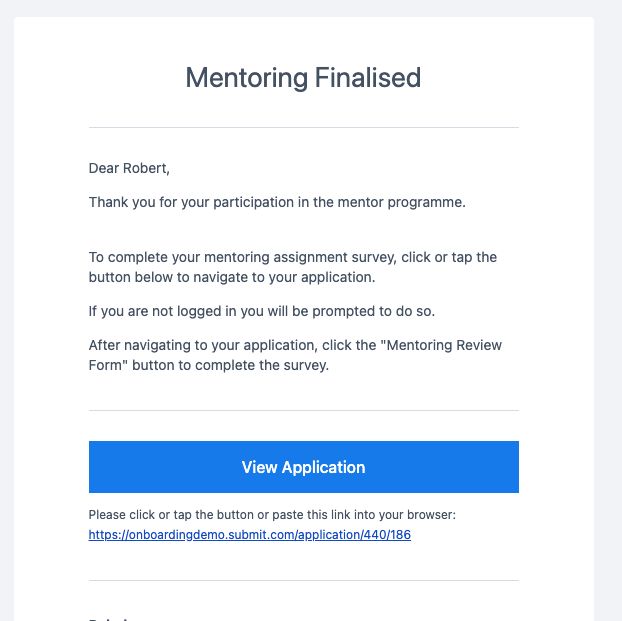The width and height of the screenshot is (622, 621).
Task: Click the phrase 'navigate to your application'
Action: (x=284, y=277)
